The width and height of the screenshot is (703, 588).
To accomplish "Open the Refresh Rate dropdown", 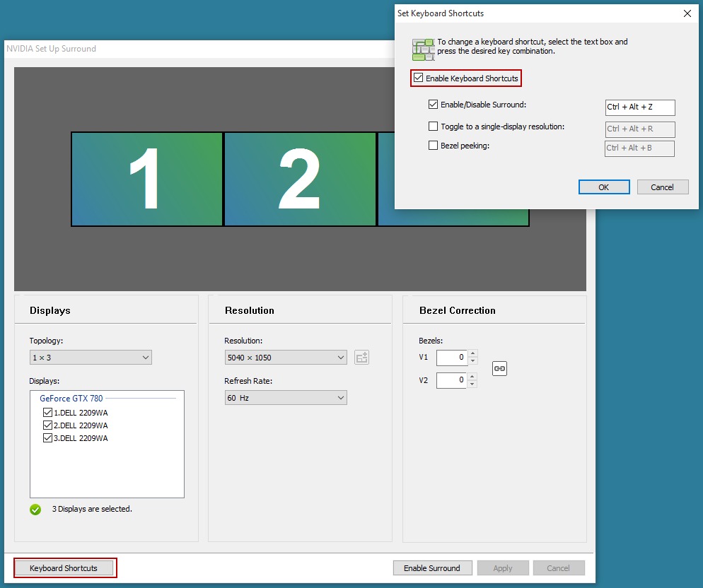I will [x=286, y=398].
